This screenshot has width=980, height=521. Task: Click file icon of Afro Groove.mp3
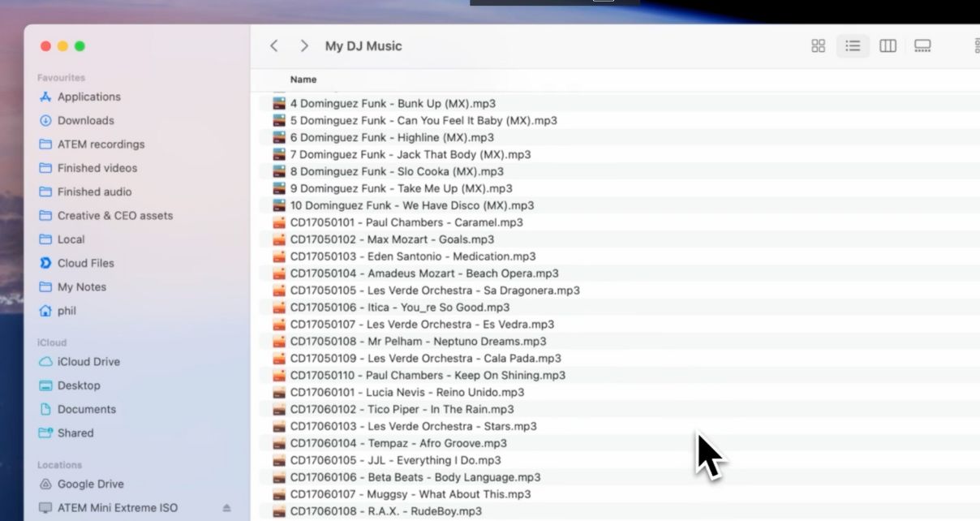pyautogui.click(x=278, y=444)
